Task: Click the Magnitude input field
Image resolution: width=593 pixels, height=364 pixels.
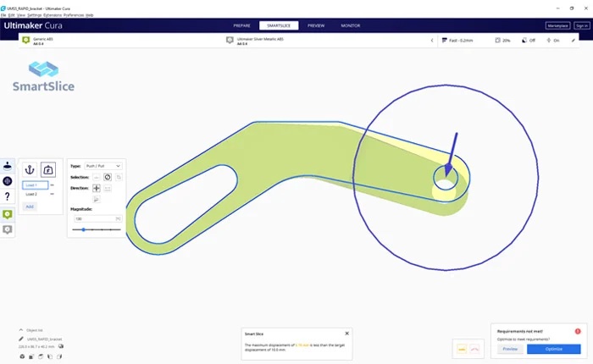Action: 97,219
